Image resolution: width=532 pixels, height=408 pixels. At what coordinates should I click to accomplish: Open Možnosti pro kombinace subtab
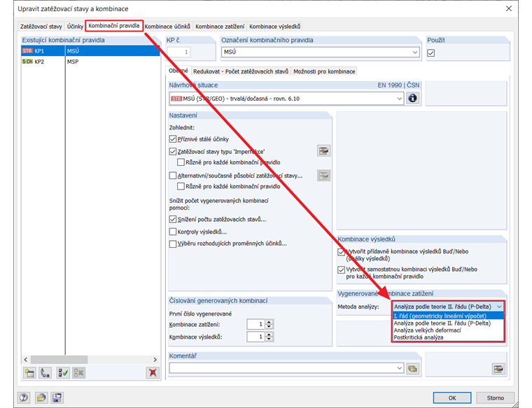[x=324, y=71]
